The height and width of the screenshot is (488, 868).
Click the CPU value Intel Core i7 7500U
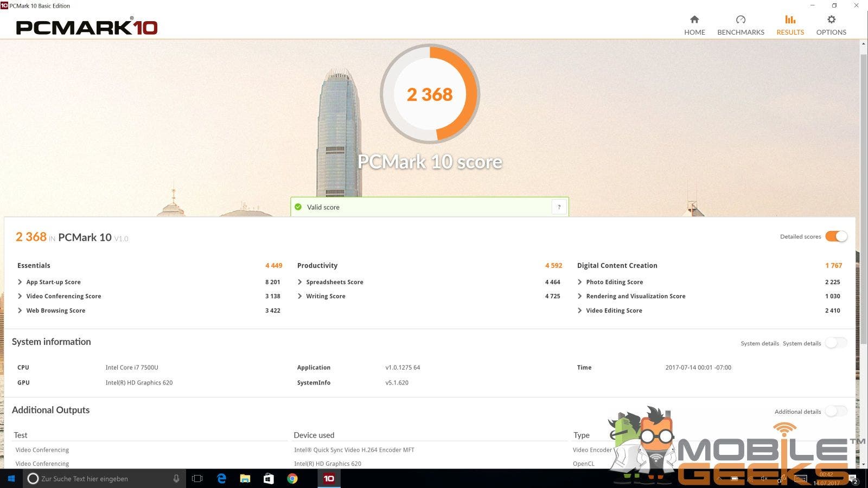[x=132, y=368]
